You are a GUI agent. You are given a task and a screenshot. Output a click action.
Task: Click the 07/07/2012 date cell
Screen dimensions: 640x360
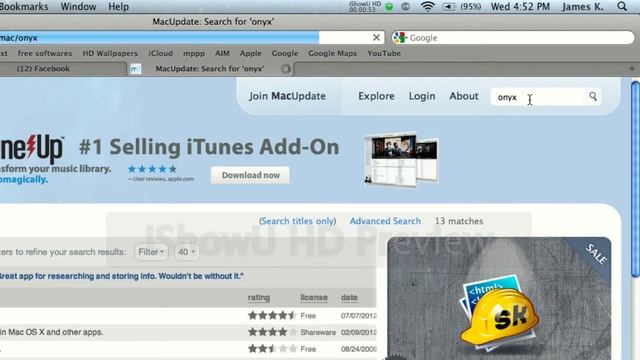(x=358, y=316)
